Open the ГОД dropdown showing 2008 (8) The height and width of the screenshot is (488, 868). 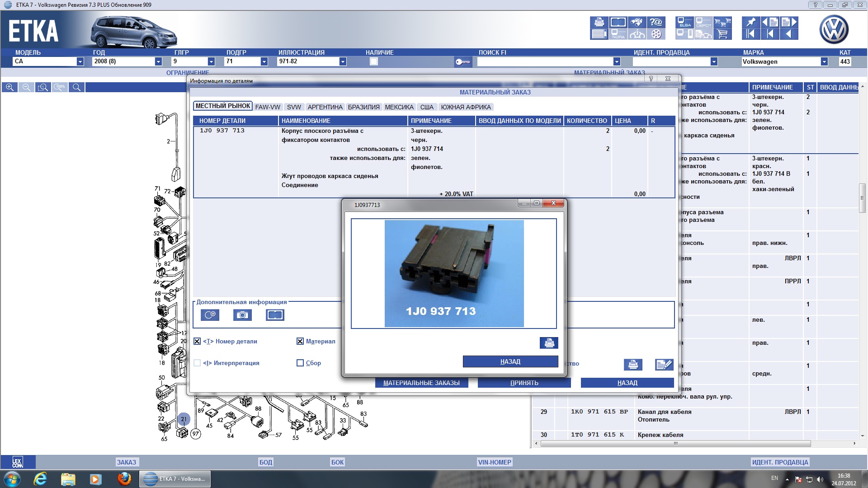click(x=158, y=61)
